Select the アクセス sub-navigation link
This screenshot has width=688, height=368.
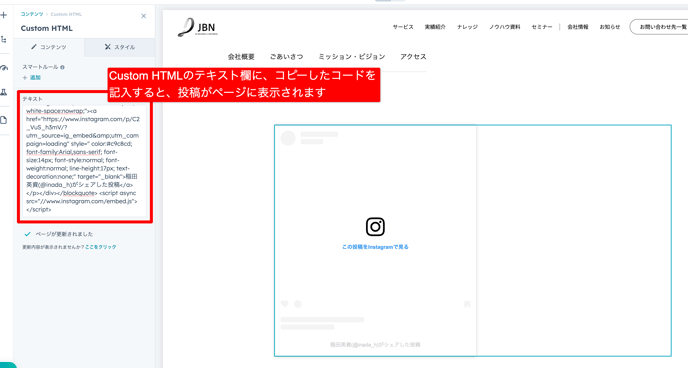tap(413, 57)
